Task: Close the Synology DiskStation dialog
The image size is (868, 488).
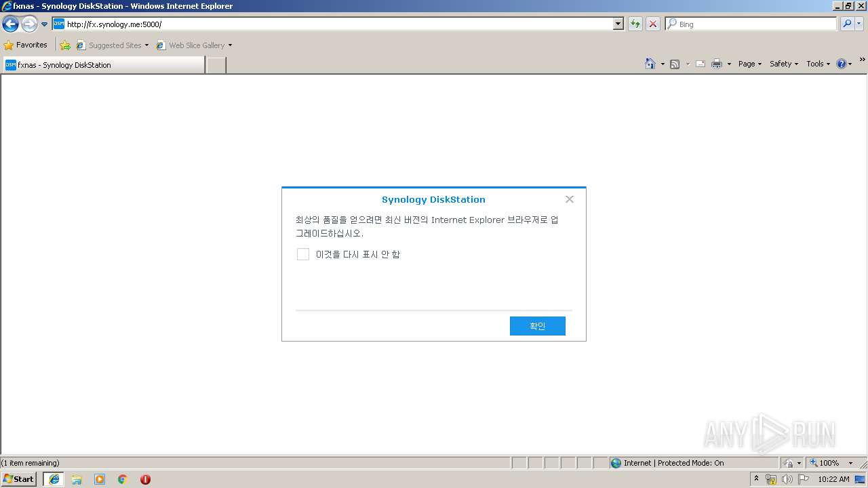Action: coord(570,199)
